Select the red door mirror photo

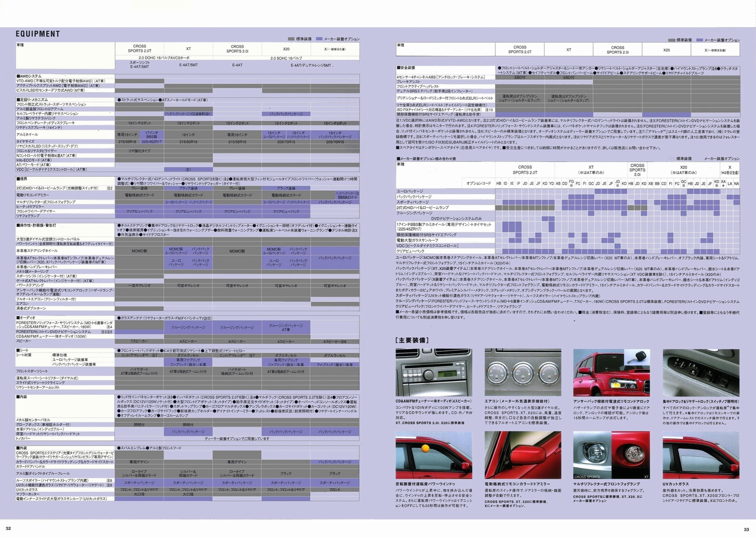523,455
